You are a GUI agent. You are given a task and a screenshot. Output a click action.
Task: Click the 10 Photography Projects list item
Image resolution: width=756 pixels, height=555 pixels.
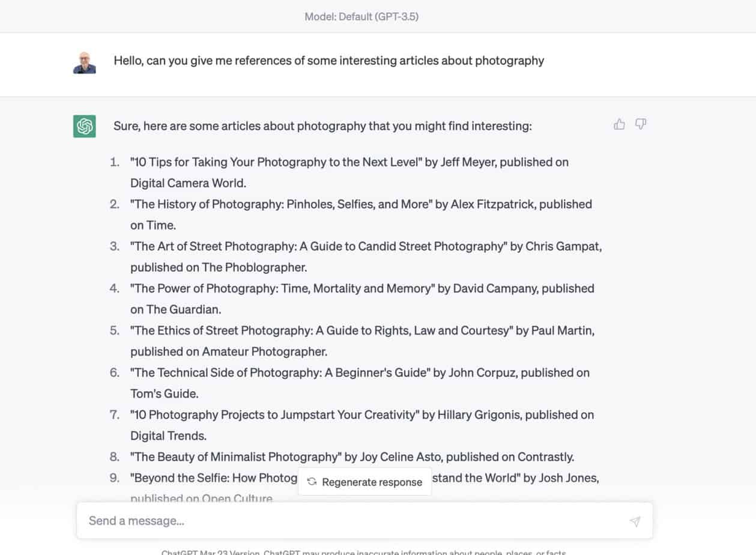tap(362, 425)
